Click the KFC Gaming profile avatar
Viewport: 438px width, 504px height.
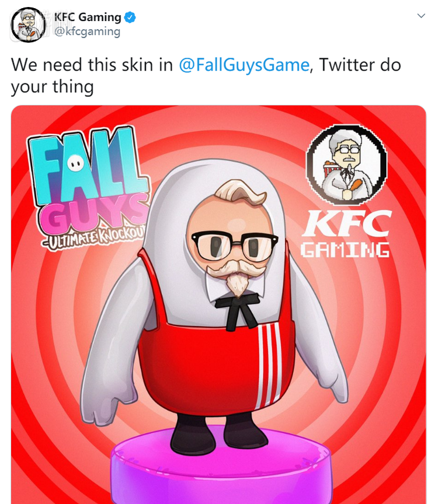[x=28, y=24]
